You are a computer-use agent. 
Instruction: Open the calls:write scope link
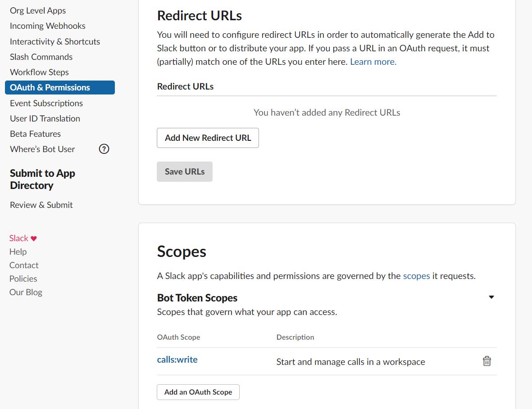tap(177, 360)
